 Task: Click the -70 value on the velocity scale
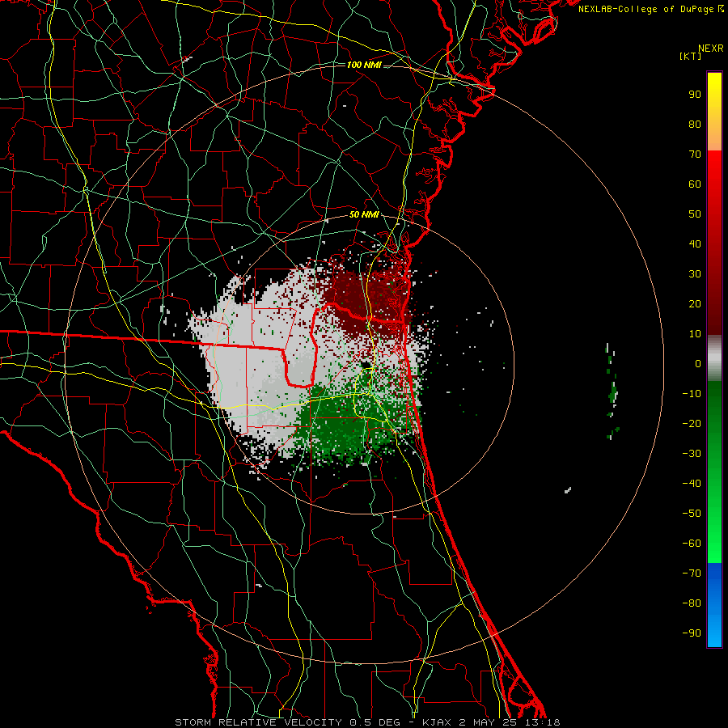tap(692, 574)
